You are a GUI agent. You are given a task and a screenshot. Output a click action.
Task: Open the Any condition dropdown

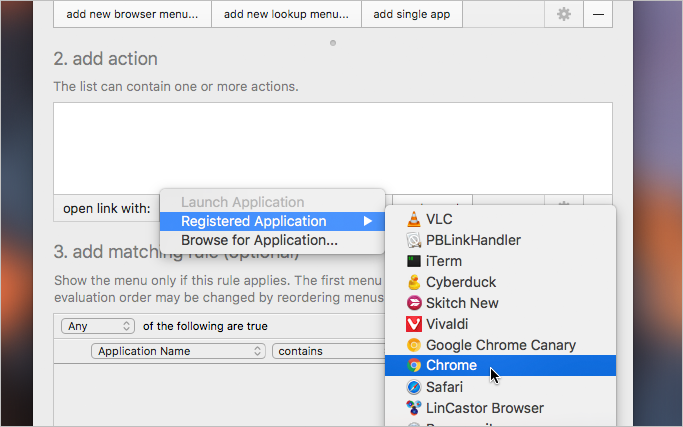98,326
